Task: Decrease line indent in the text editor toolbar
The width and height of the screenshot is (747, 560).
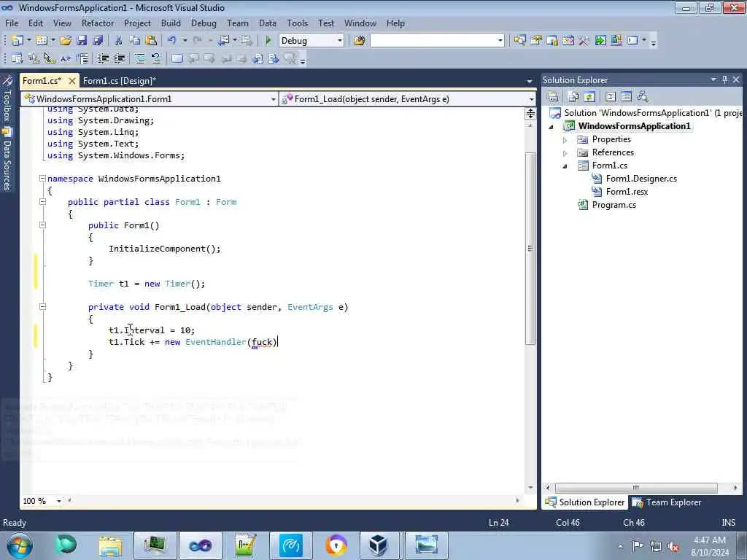Action: pyautogui.click(x=103, y=58)
